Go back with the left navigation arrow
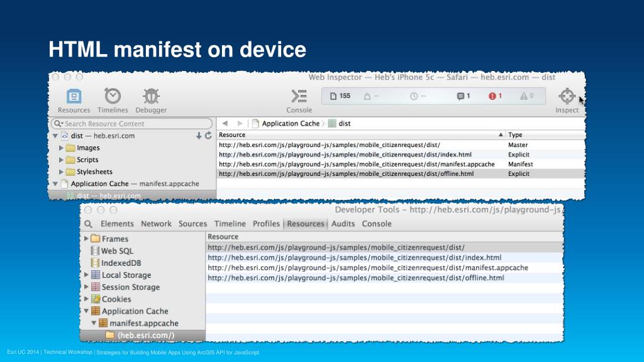The width and height of the screenshot is (644, 362). pos(225,123)
